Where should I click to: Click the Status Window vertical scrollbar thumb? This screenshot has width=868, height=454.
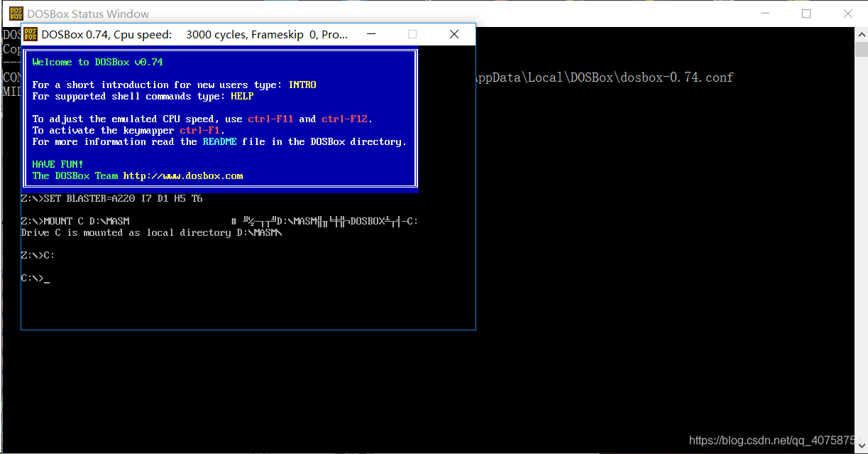861,49
